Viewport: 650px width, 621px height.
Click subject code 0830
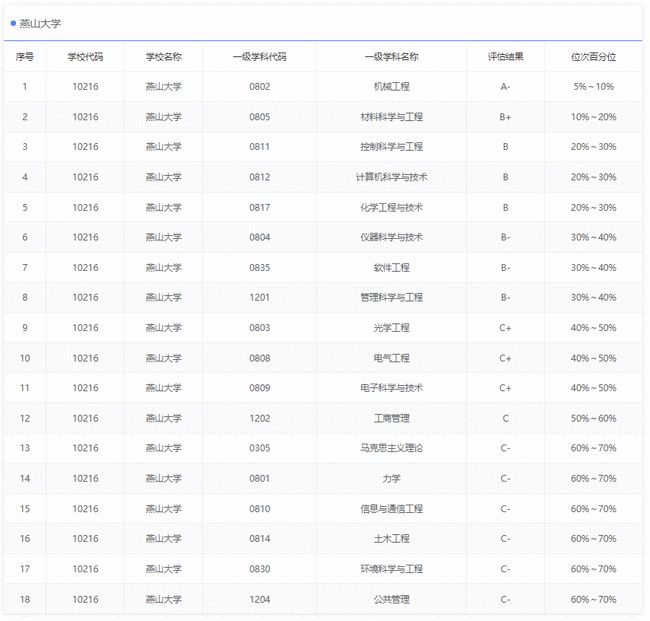pyautogui.click(x=260, y=569)
